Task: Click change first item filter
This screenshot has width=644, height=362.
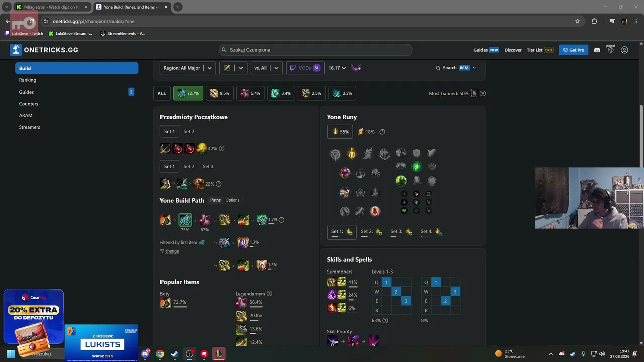Action: pos(169,251)
